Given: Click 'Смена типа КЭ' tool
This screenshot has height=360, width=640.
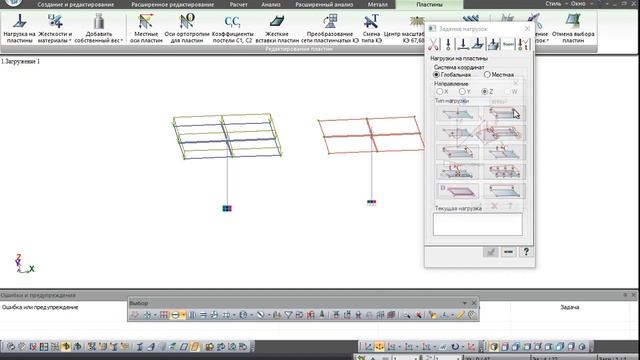Looking at the screenshot, I should coord(371,28).
